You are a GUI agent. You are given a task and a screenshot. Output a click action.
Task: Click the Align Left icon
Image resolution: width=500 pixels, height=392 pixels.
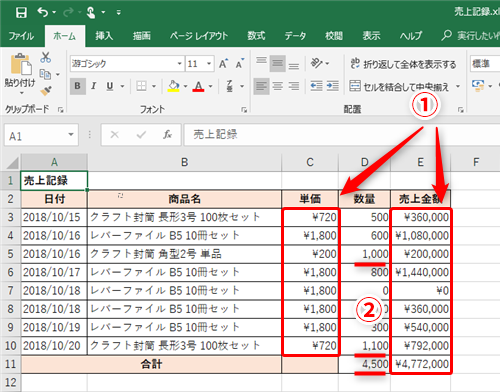[261, 86]
